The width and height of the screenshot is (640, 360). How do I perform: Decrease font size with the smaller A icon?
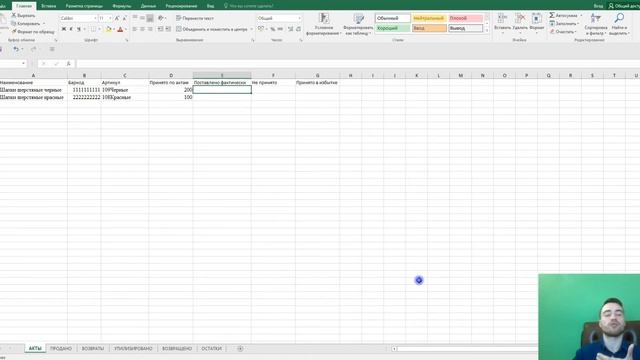124,18
